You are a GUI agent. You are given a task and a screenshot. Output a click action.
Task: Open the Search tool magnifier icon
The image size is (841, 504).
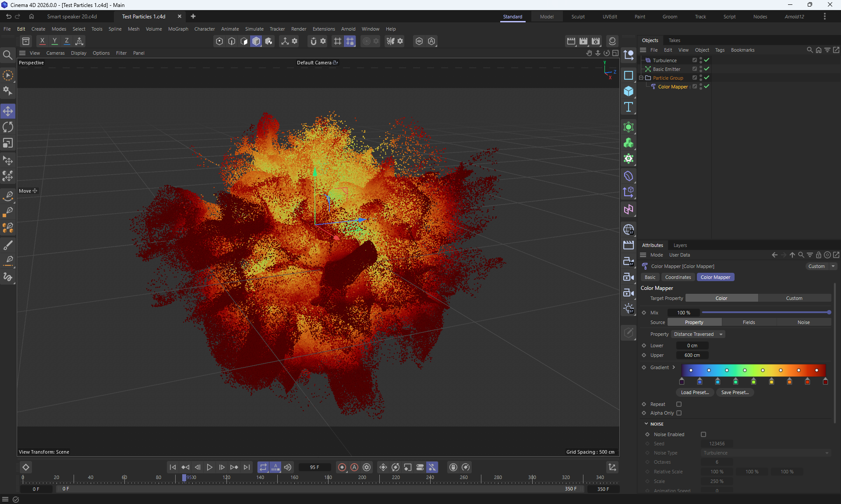point(7,55)
